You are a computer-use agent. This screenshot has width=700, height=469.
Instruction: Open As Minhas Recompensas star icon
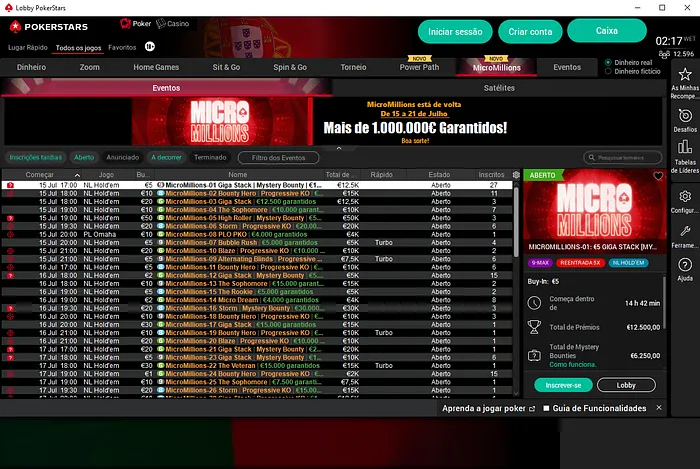685,74
